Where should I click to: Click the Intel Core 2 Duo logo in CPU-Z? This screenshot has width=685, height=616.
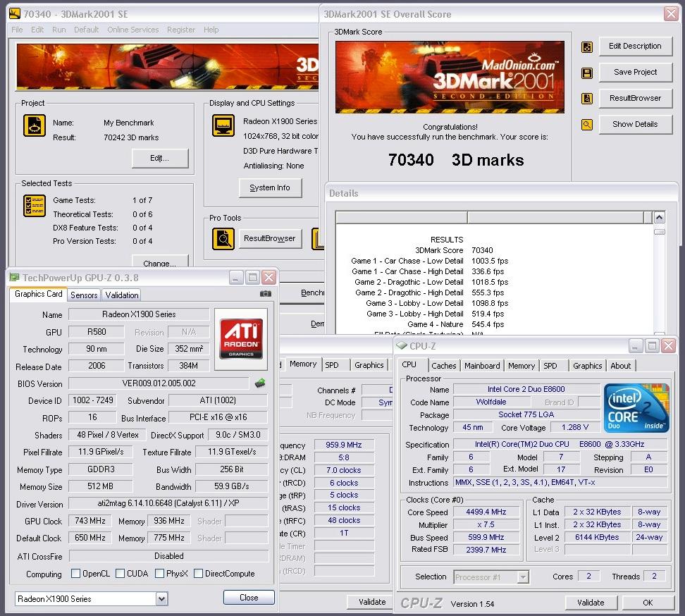(636, 408)
